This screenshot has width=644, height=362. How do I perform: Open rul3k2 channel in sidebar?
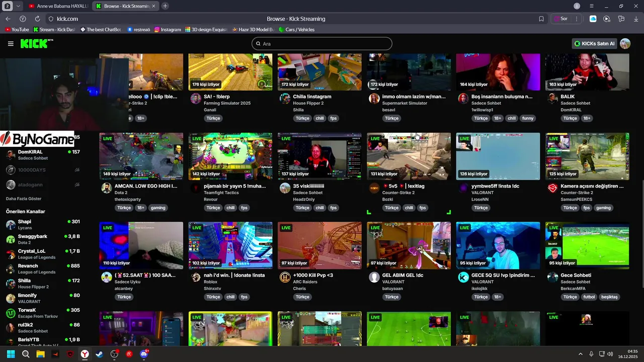pyautogui.click(x=43, y=328)
